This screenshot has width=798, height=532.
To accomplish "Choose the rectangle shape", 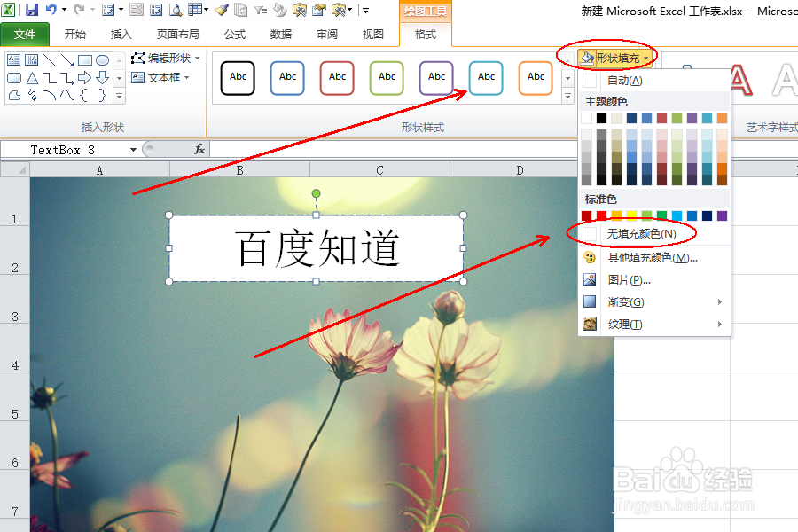I will 85,60.
